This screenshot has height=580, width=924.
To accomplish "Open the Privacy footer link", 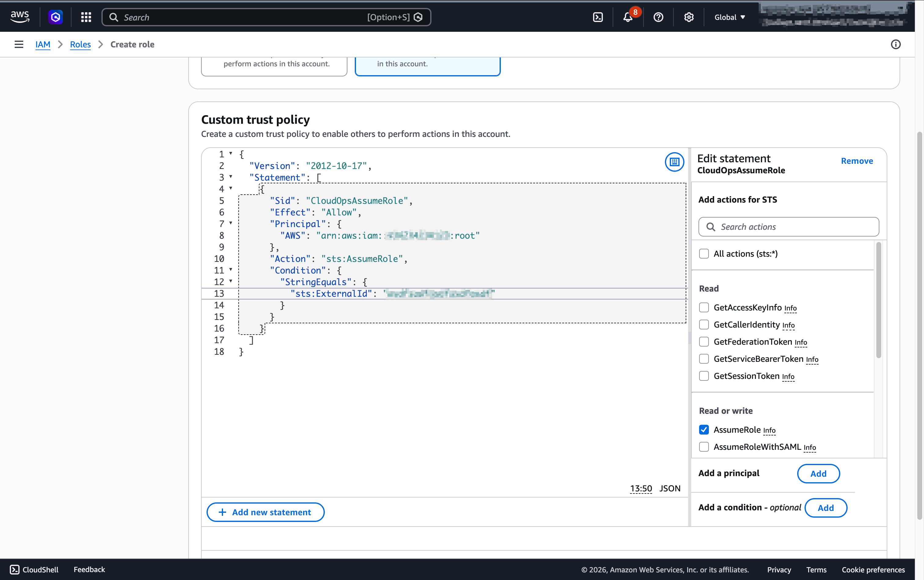I will (779, 570).
